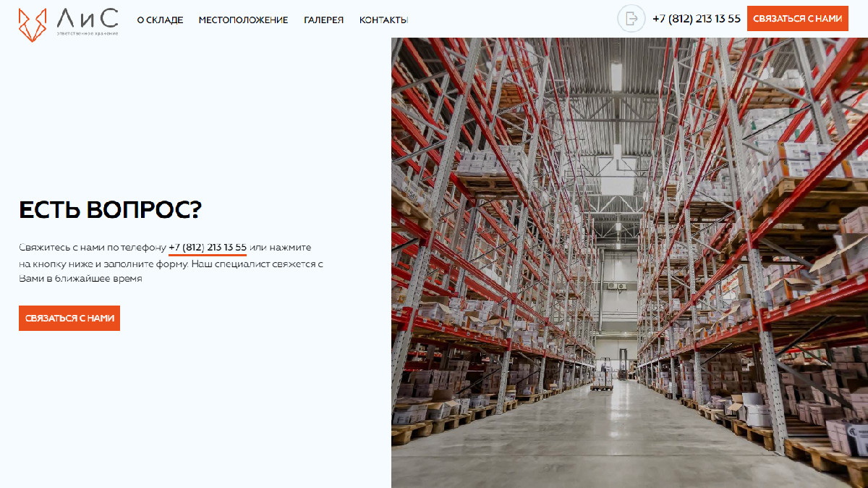Open the ГАЛЕРЕЯ page
The image size is (868, 488).
point(323,20)
